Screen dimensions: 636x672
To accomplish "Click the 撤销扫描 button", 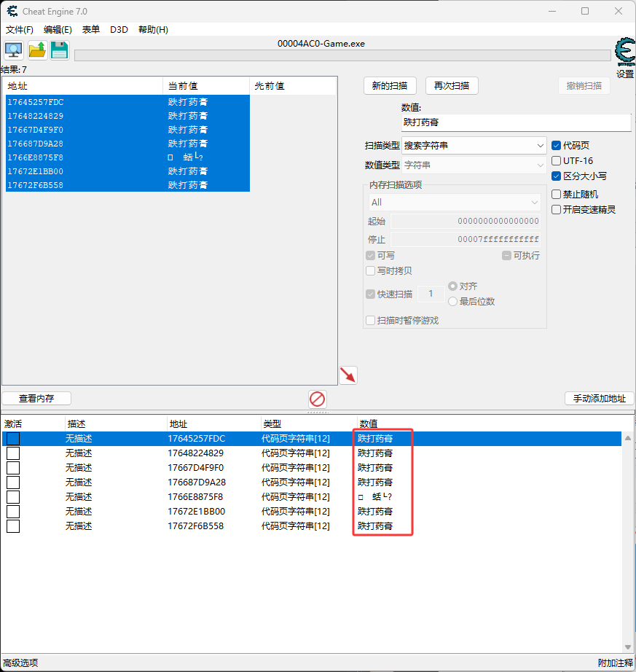I will point(584,86).
